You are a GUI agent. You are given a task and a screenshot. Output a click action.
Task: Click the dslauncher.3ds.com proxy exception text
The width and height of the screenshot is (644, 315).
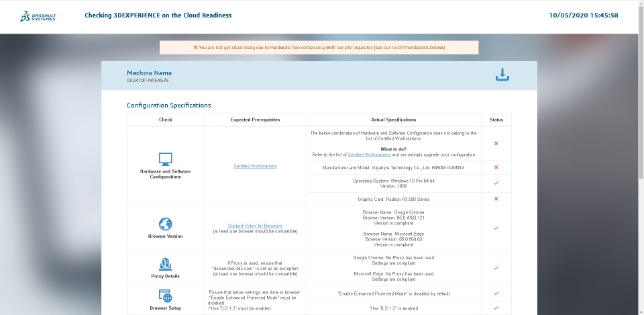point(255,269)
